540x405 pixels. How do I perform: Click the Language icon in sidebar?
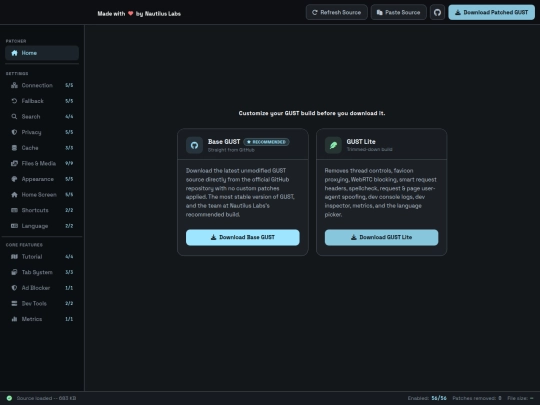tap(14, 226)
